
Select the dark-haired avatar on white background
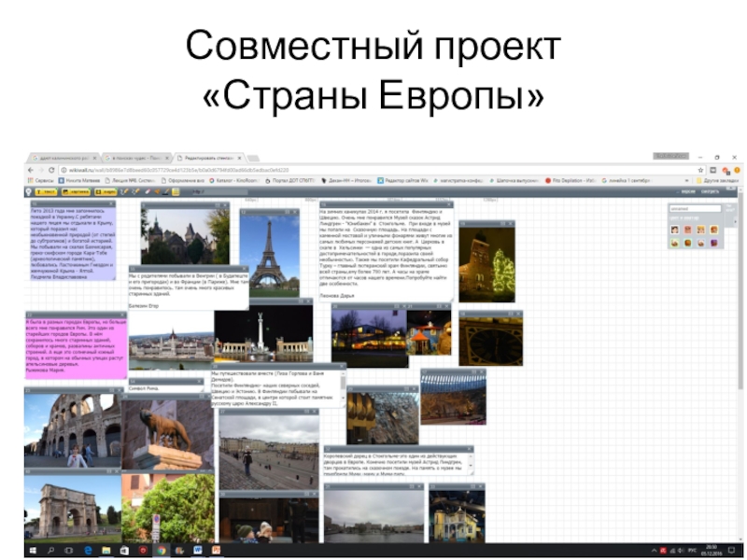click(675, 230)
